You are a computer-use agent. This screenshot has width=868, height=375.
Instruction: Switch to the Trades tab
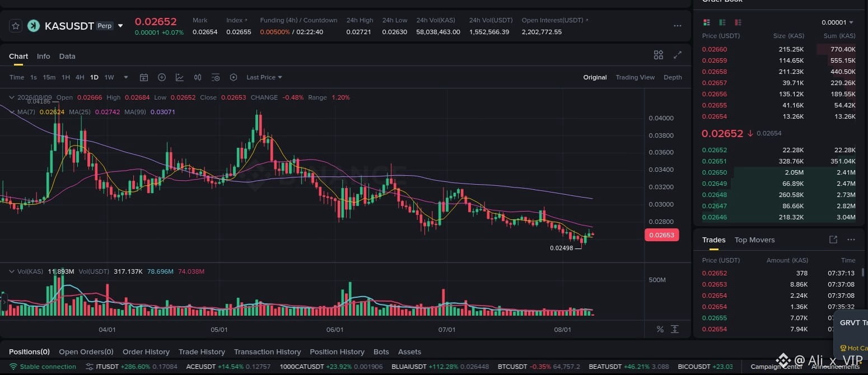point(714,240)
